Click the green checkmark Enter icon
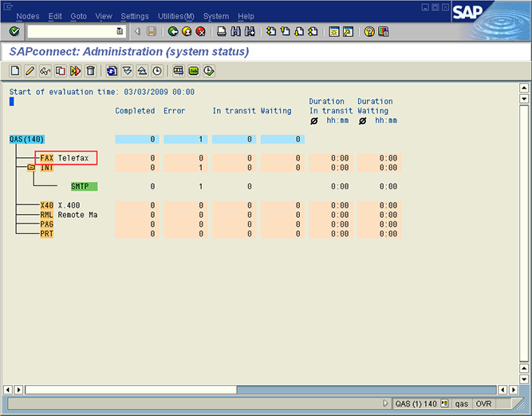The height and width of the screenshot is (416, 532). click(x=14, y=32)
